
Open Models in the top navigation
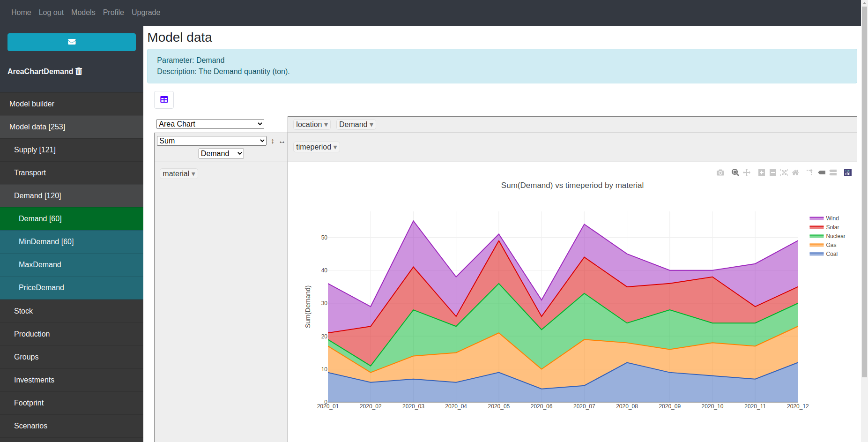click(83, 12)
